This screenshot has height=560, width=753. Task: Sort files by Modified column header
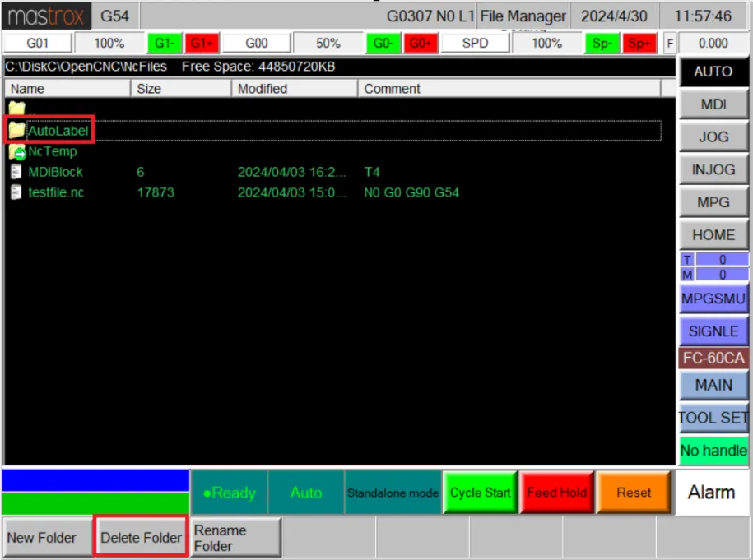(295, 89)
